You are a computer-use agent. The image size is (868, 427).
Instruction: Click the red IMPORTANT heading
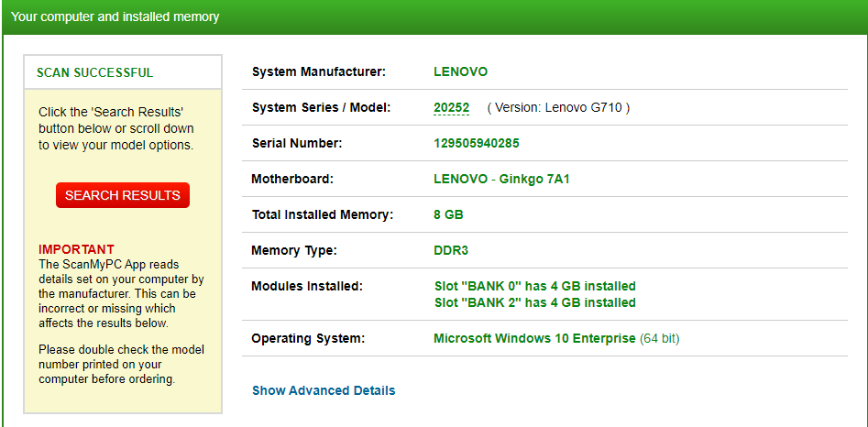(76, 249)
